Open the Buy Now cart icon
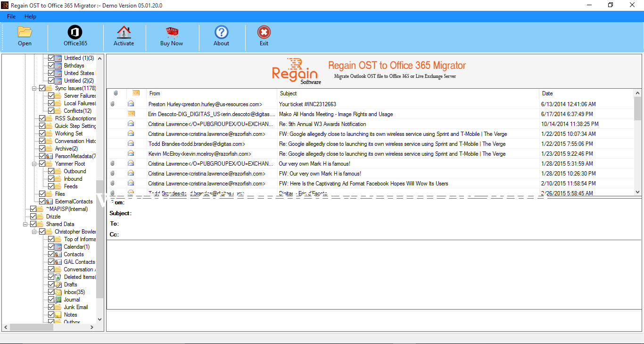 click(x=172, y=32)
